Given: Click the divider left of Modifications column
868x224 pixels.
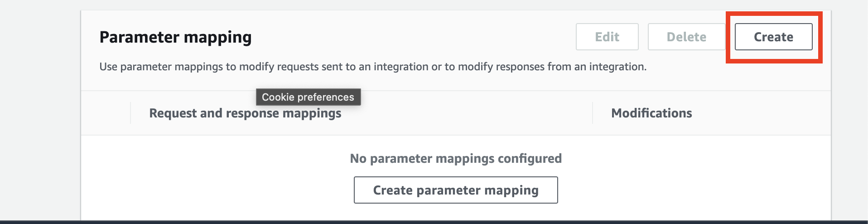Looking at the screenshot, I should 593,113.
